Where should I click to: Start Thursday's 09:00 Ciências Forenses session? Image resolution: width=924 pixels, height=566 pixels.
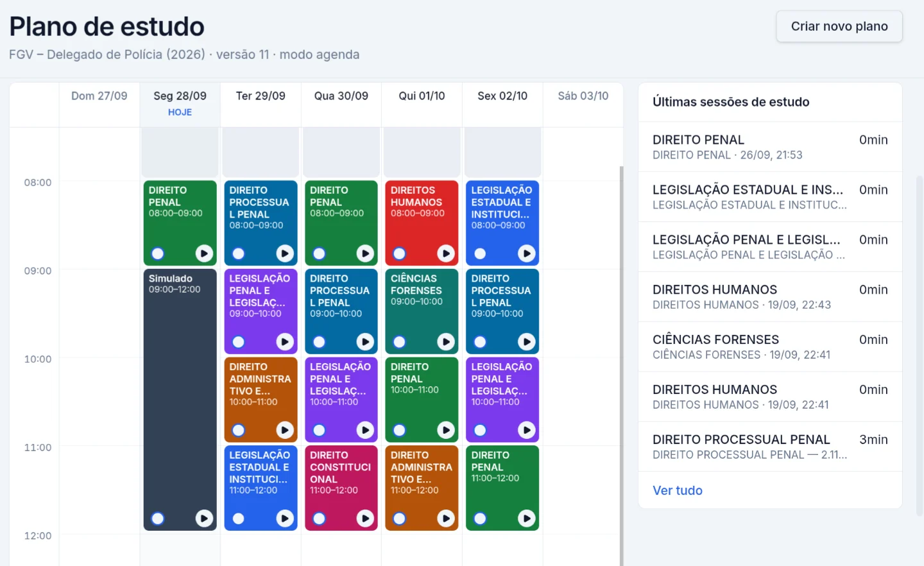tap(446, 342)
